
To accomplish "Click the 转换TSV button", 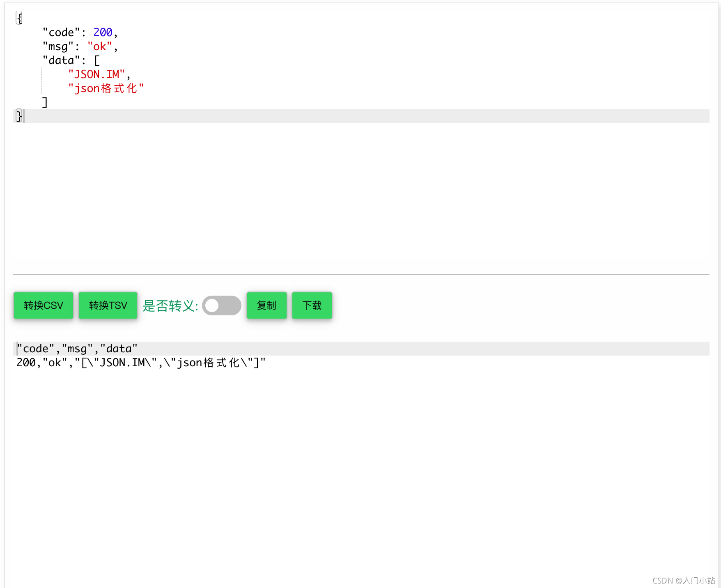I will tap(108, 305).
